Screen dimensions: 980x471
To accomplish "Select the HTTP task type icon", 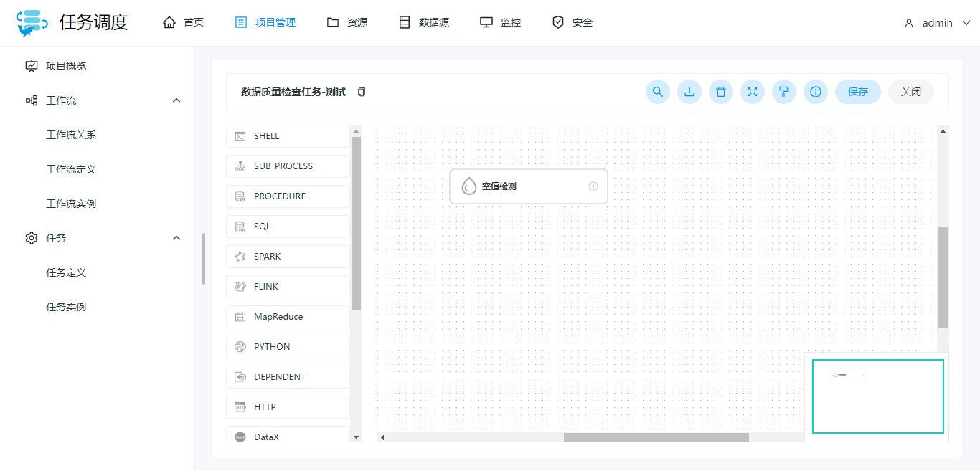I will pyautogui.click(x=240, y=406).
